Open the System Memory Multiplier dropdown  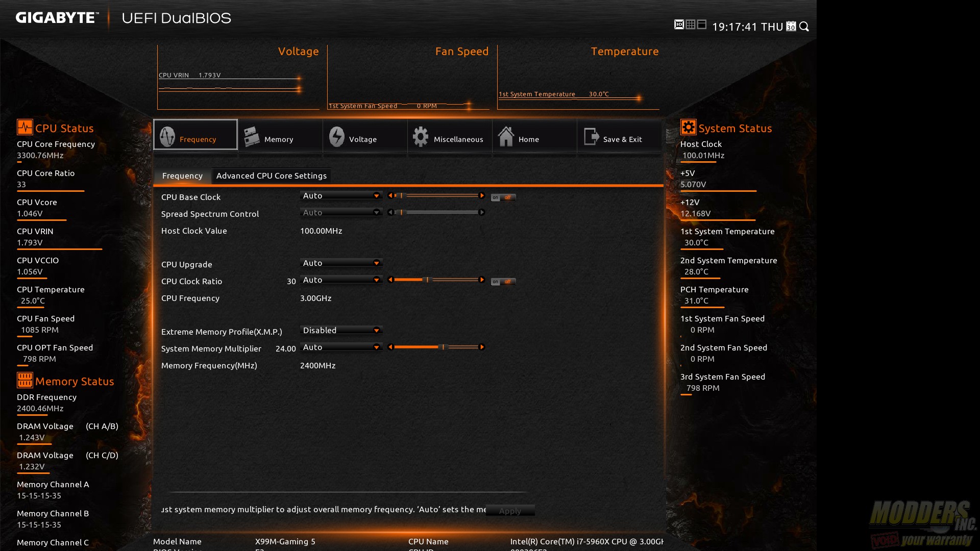pyautogui.click(x=341, y=347)
